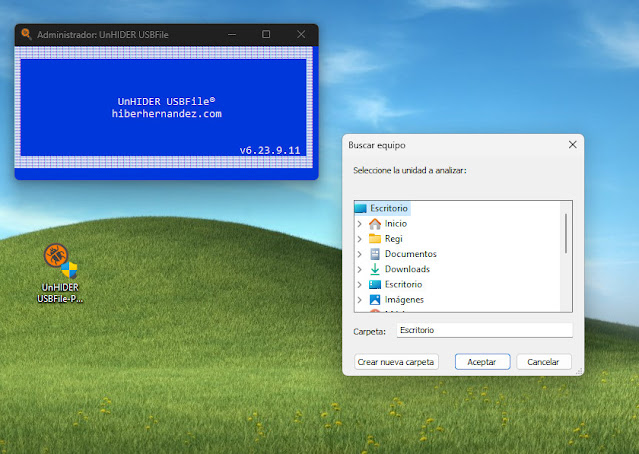Viewport: 639px width, 454px height.
Task: Close the UnHIDER USBFile window
Action: [x=301, y=34]
